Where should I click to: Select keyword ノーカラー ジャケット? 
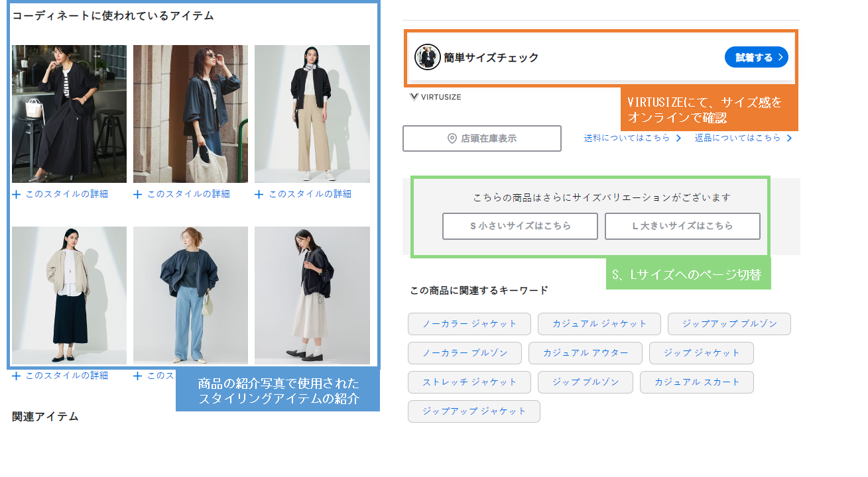(x=469, y=324)
